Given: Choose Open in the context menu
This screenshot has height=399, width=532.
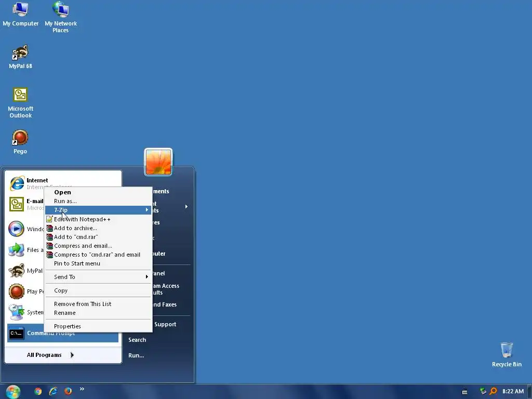Looking at the screenshot, I should click(98, 192).
